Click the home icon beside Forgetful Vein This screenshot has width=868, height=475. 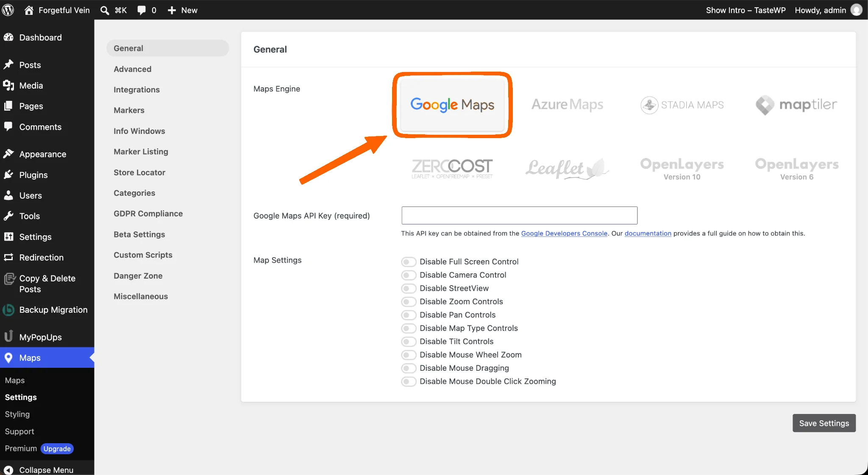click(x=29, y=10)
